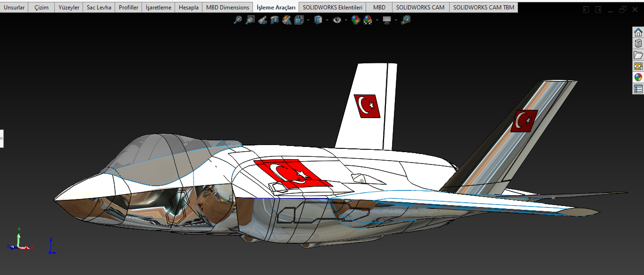The height and width of the screenshot is (275, 644).
Task: Switch to the Unsurlar tab
Action: 14,8
